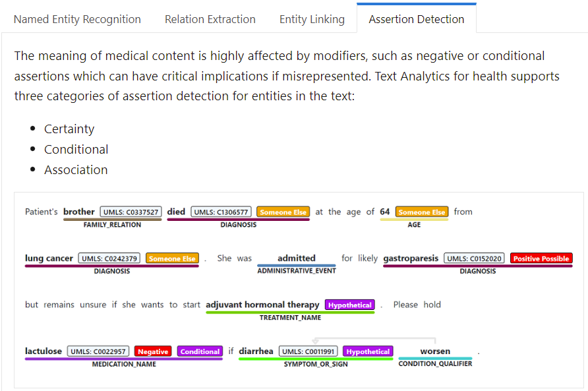Viewport: 588px width, 391px height.
Task: Select the purple Conditional tag
Action: pos(200,351)
